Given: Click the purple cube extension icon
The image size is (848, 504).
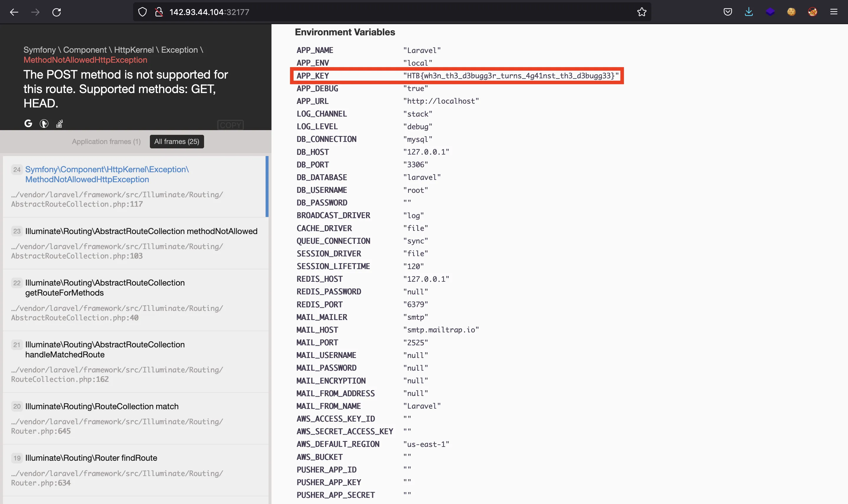Looking at the screenshot, I should click(x=770, y=12).
